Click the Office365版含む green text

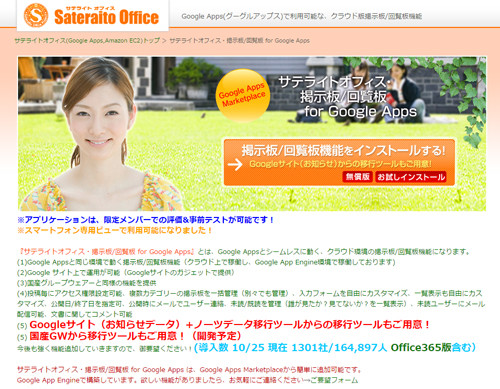433,348
